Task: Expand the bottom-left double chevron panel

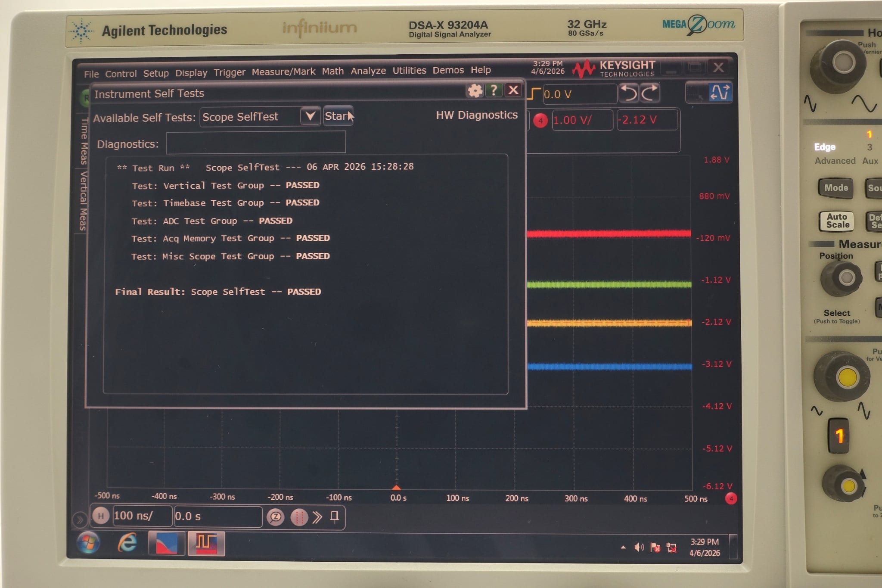Action: (80, 520)
